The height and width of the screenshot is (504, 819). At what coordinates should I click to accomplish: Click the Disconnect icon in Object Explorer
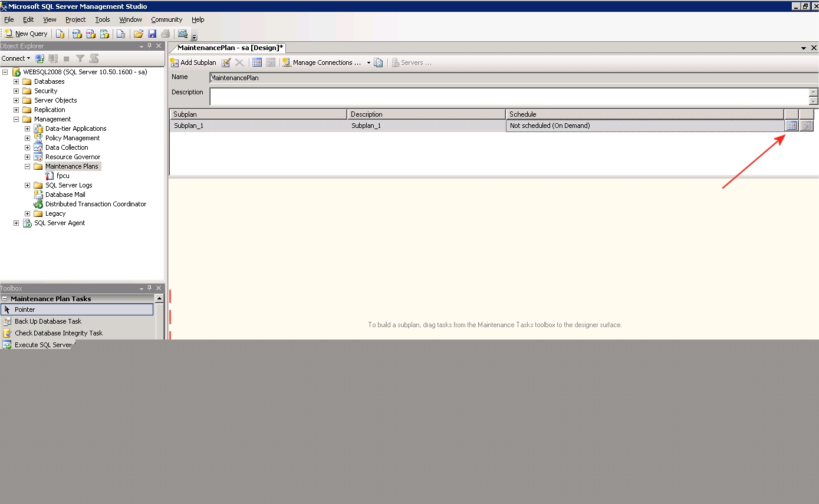[53, 58]
